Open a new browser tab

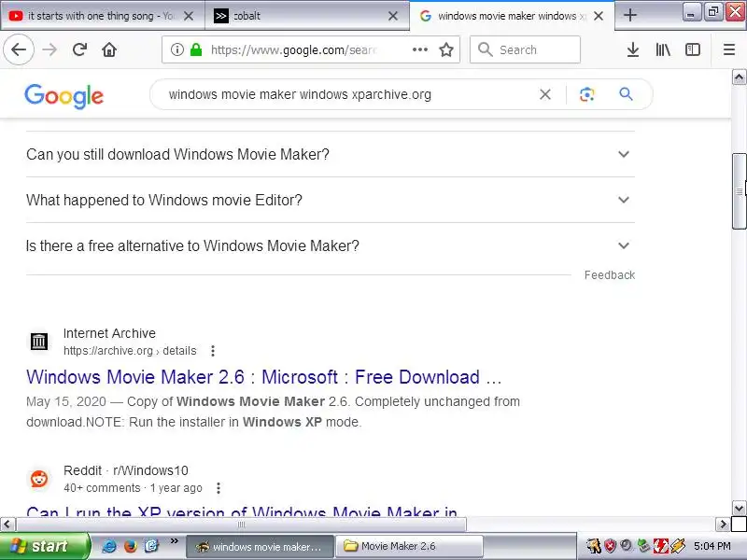[629, 16]
